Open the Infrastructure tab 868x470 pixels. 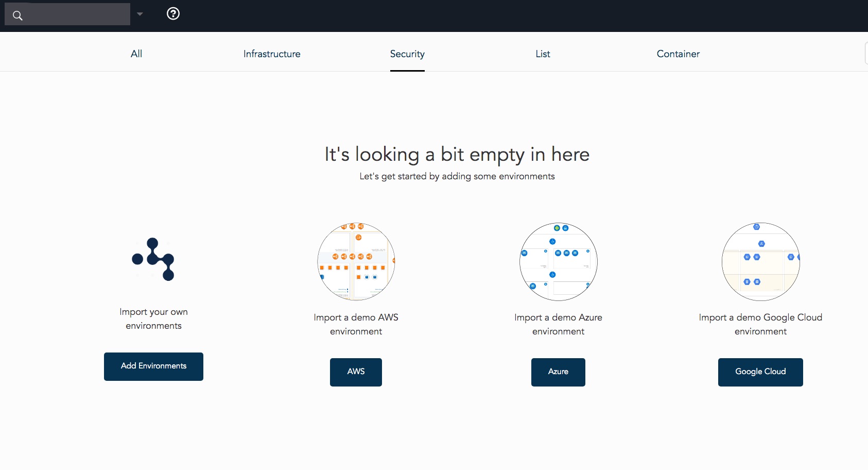[272, 54]
